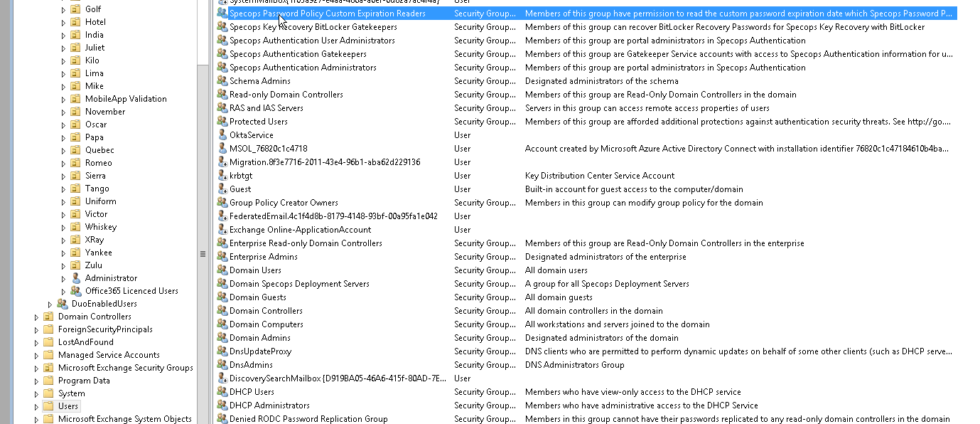
Task: Select the November OU in tree
Action: pyautogui.click(x=105, y=112)
